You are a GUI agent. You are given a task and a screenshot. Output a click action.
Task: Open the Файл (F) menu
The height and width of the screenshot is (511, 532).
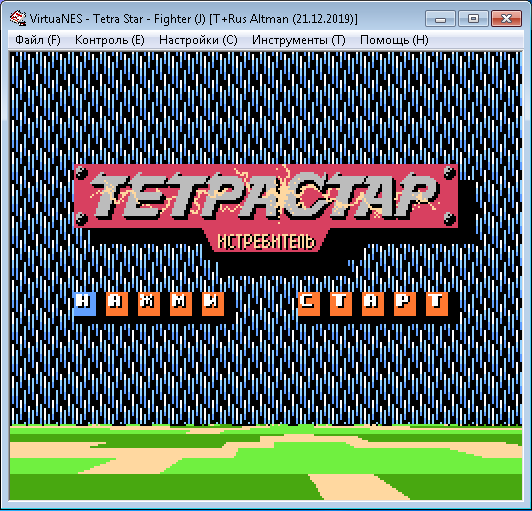tap(38, 40)
